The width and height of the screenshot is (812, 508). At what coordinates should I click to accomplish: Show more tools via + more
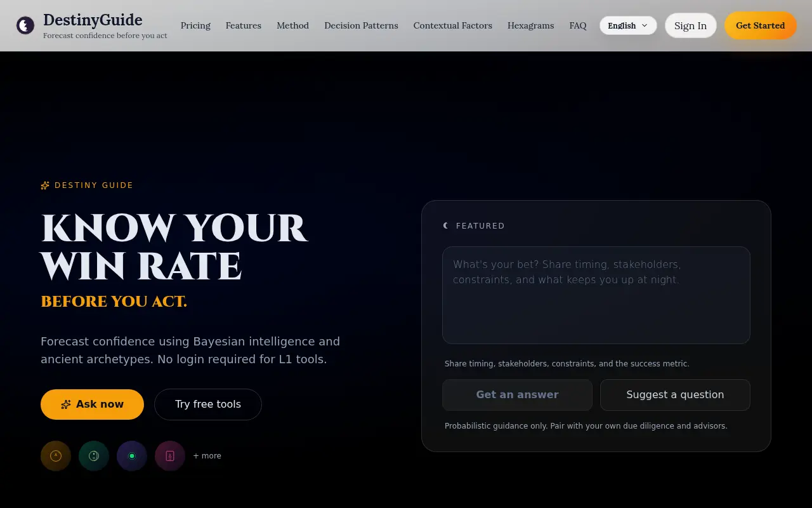click(x=207, y=456)
